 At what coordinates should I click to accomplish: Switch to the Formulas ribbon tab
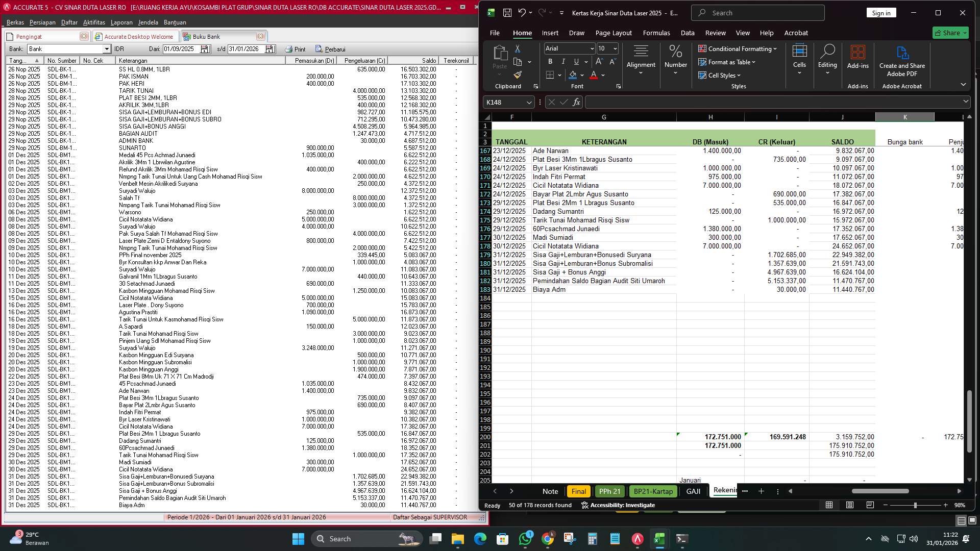656,33
